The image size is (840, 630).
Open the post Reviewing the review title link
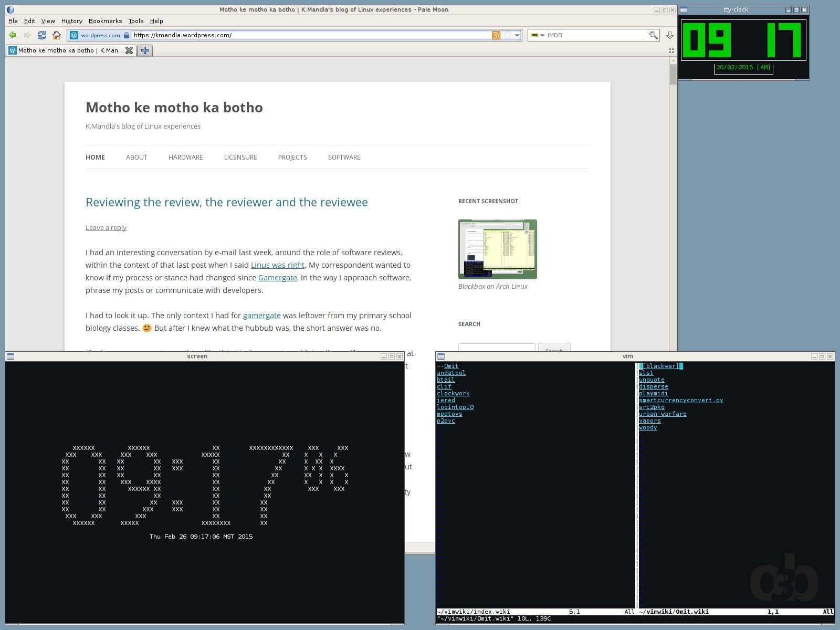(227, 203)
